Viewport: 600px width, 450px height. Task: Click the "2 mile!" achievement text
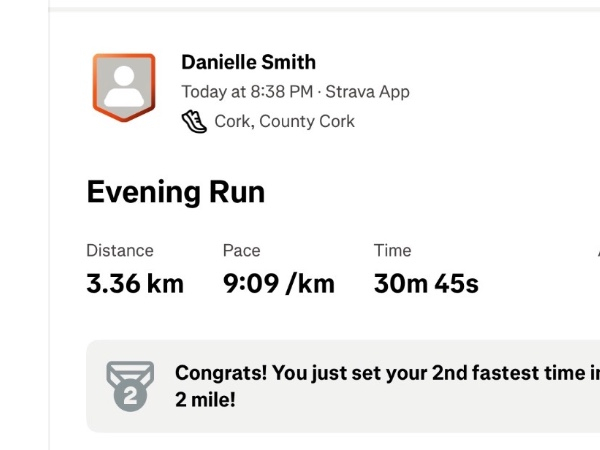click(x=206, y=399)
